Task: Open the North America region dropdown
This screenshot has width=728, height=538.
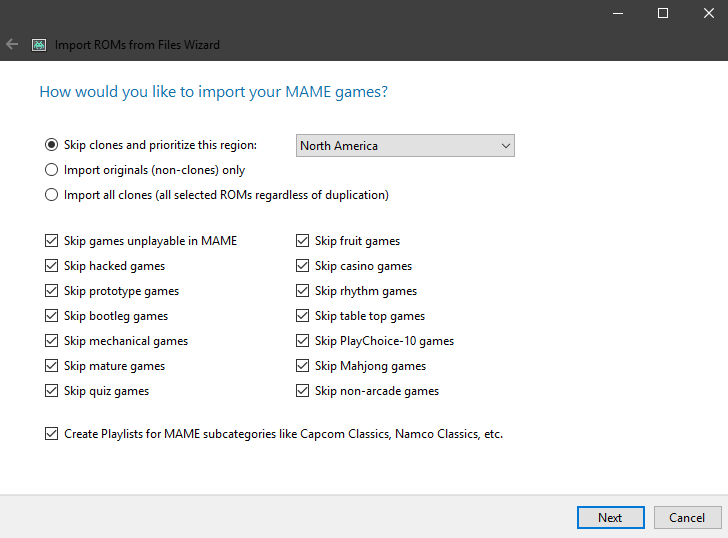Action: (x=405, y=146)
